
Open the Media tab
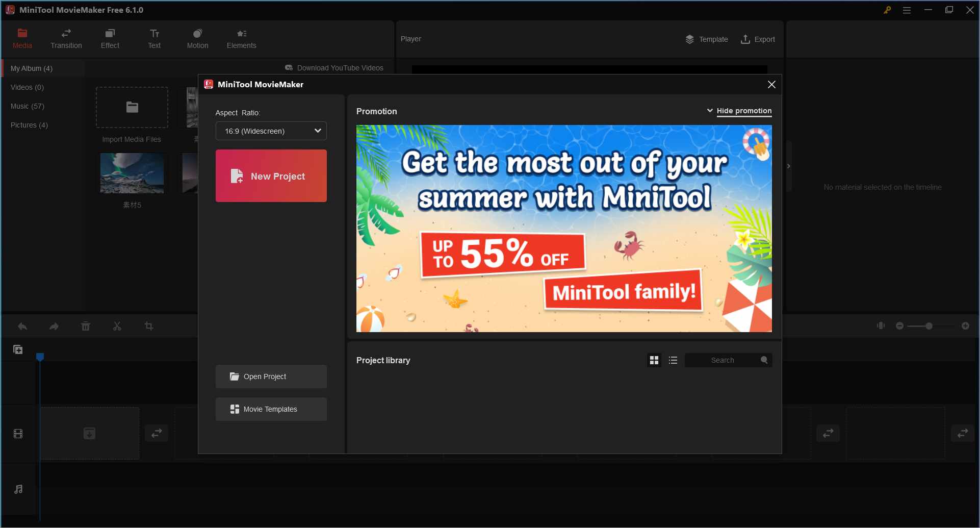(22, 39)
